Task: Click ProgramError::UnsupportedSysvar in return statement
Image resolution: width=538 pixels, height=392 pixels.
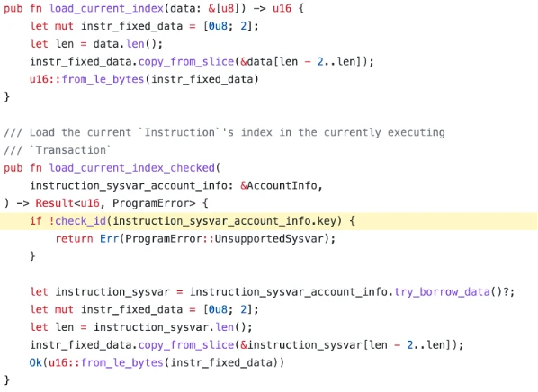Action: click(225, 238)
